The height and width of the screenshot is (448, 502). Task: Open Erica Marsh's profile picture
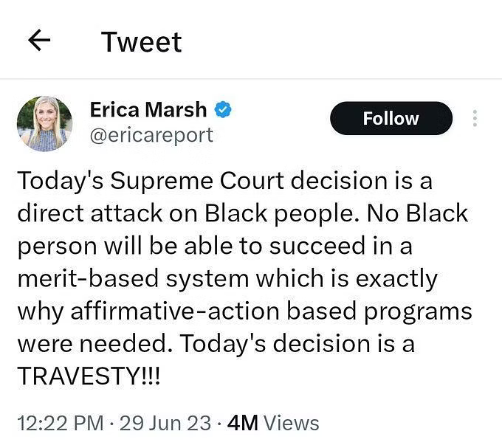click(44, 123)
